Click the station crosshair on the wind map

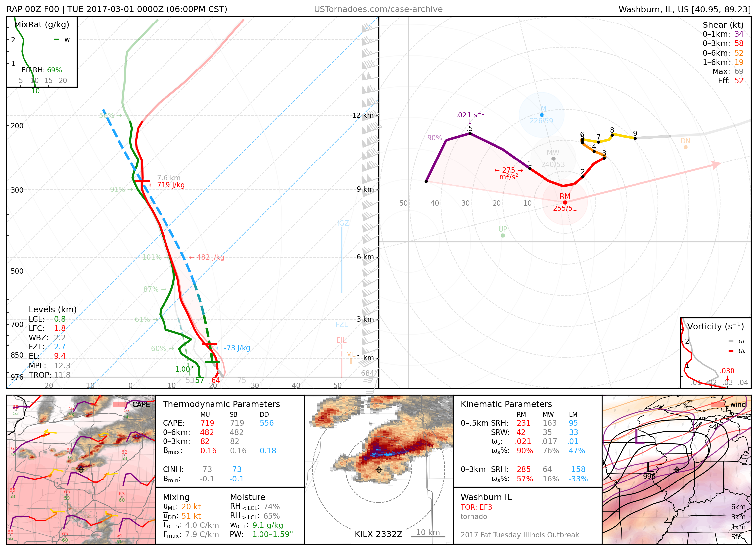[x=677, y=470]
